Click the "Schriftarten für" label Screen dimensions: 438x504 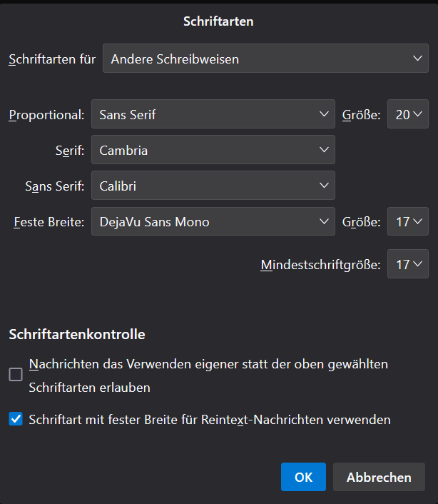52,59
